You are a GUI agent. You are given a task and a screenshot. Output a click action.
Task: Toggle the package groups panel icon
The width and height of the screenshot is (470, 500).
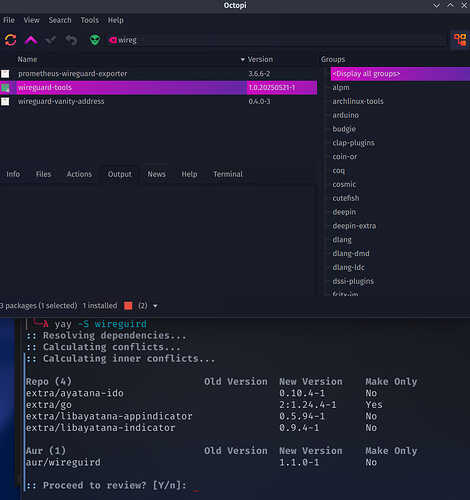[x=460, y=40]
